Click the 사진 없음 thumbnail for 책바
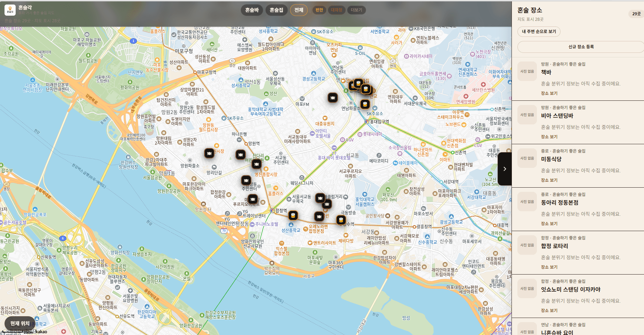Image resolution: width=644 pixels, height=335 pixels. click(x=527, y=71)
